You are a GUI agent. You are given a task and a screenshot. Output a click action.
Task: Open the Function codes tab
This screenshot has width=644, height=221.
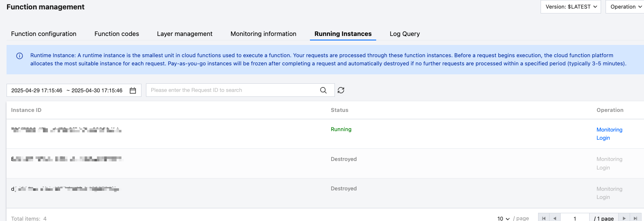[x=117, y=34]
